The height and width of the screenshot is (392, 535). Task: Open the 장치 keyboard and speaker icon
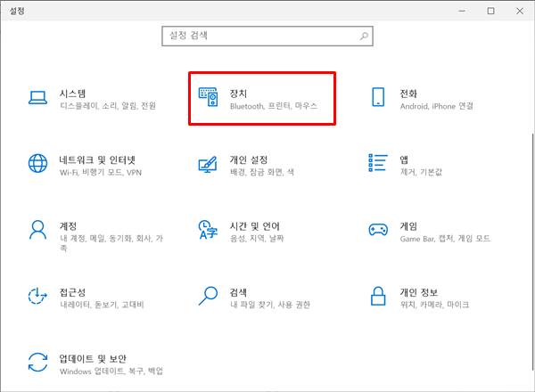click(208, 97)
